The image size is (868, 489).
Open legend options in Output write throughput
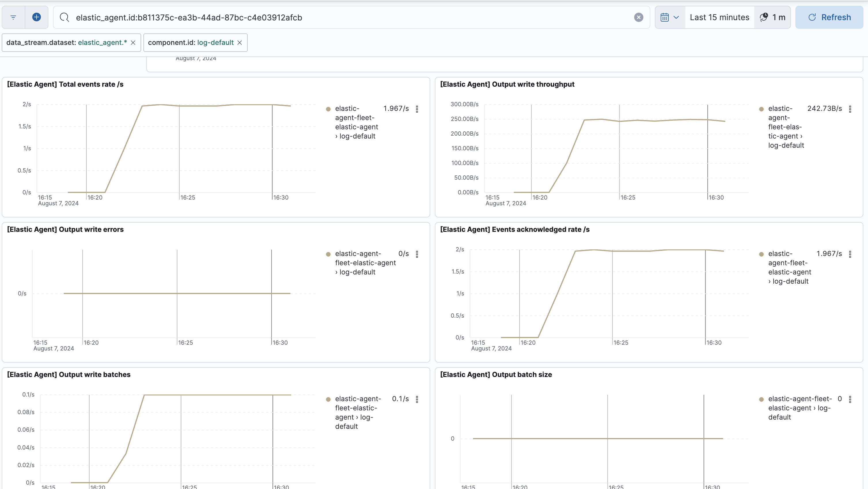click(850, 109)
